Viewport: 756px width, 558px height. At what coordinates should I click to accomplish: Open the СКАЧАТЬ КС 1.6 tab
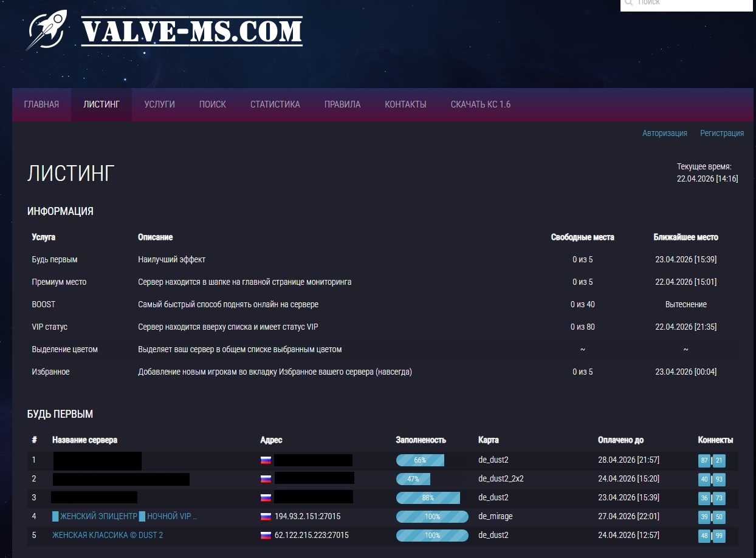tap(480, 104)
